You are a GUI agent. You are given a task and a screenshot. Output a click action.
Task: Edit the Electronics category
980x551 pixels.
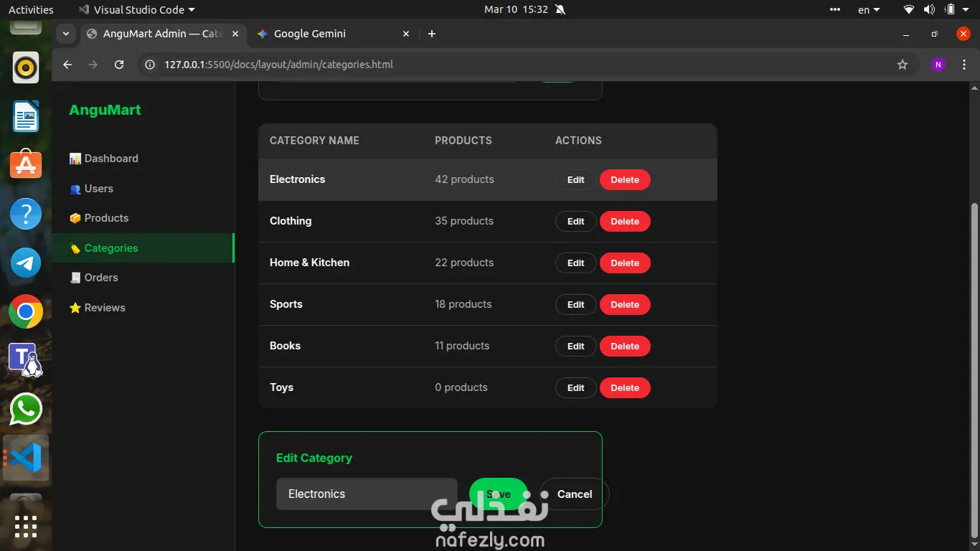click(x=575, y=180)
